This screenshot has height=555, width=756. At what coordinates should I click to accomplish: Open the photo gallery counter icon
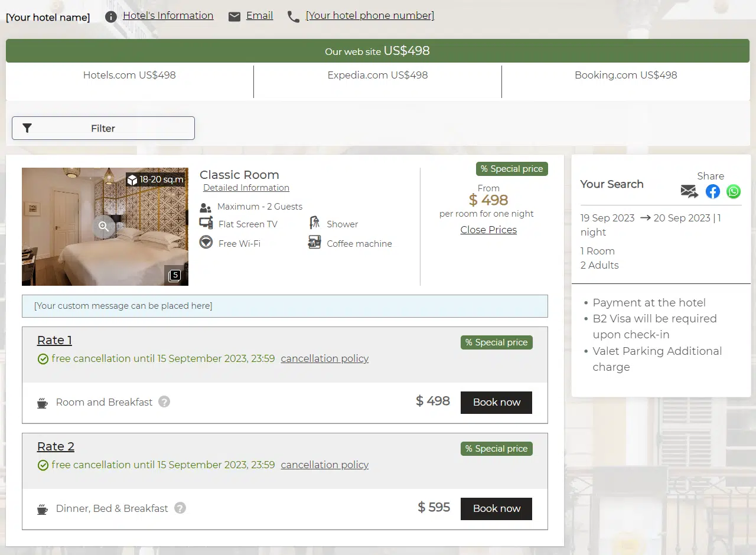174,275
